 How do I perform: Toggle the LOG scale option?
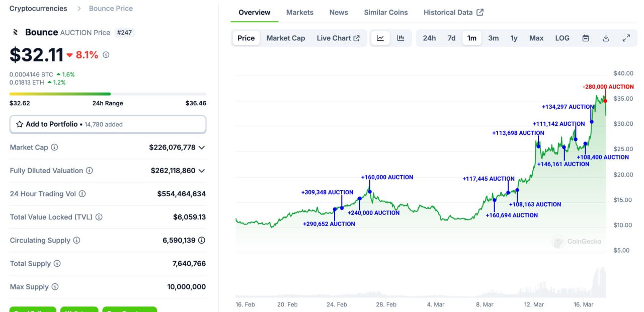pos(562,38)
